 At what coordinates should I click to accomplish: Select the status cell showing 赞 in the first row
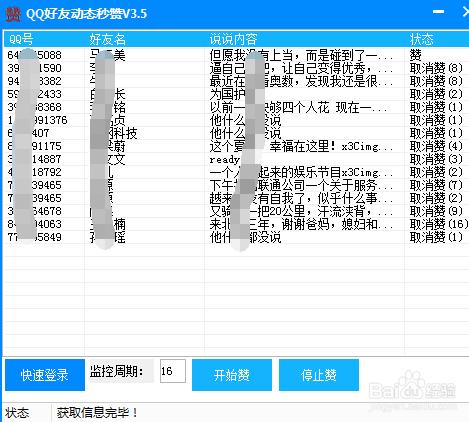point(416,55)
